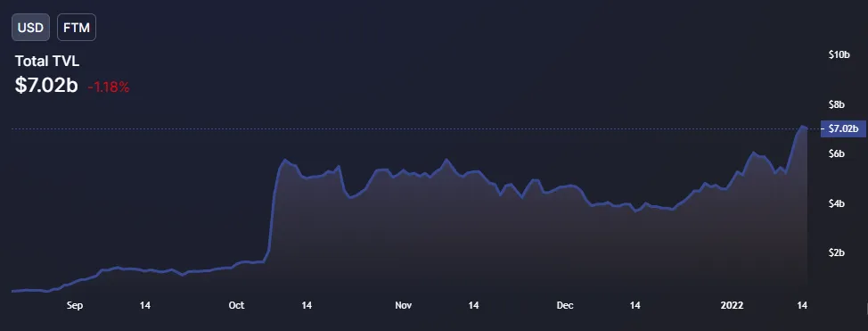This screenshot has height=331, width=868.
Task: Click the Oct label on time axis
Action: (x=236, y=305)
